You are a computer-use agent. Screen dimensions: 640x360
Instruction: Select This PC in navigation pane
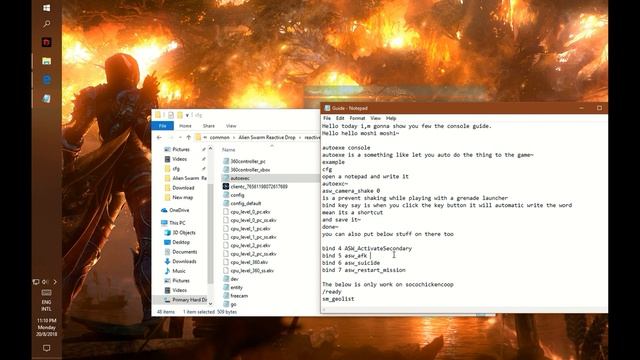[x=177, y=223]
